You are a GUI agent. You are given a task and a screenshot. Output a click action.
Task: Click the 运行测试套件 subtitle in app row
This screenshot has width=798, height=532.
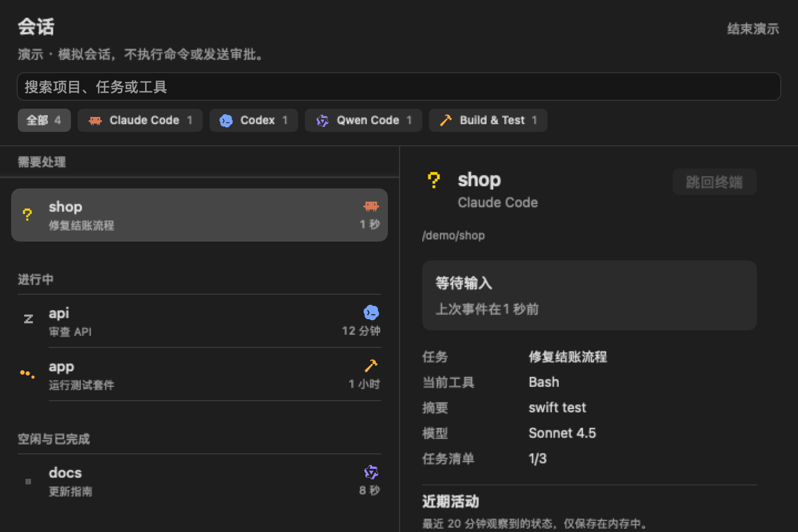[81, 385]
